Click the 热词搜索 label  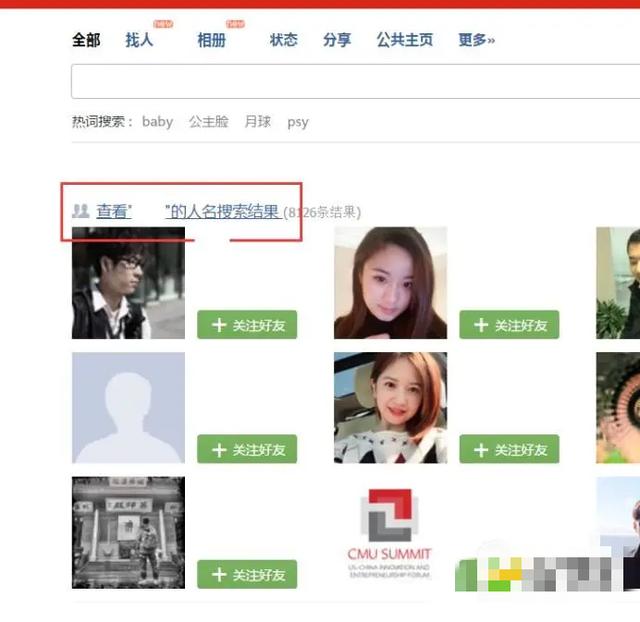click(x=102, y=122)
